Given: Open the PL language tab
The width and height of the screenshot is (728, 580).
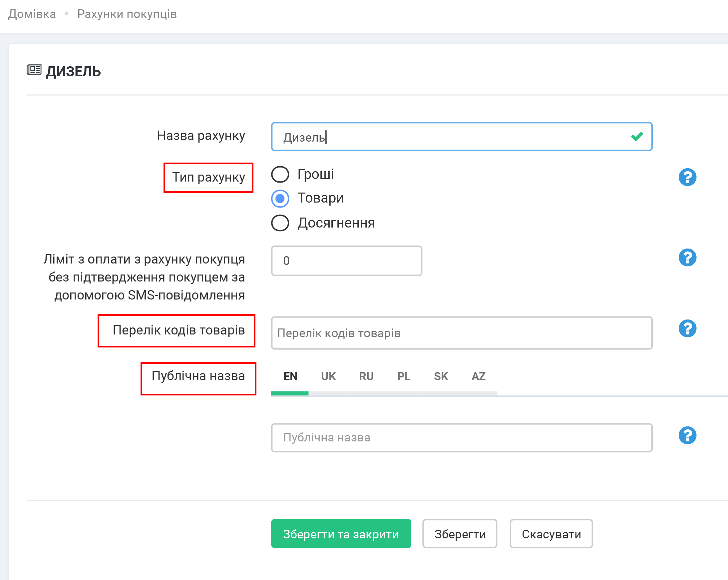Looking at the screenshot, I should (x=404, y=376).
